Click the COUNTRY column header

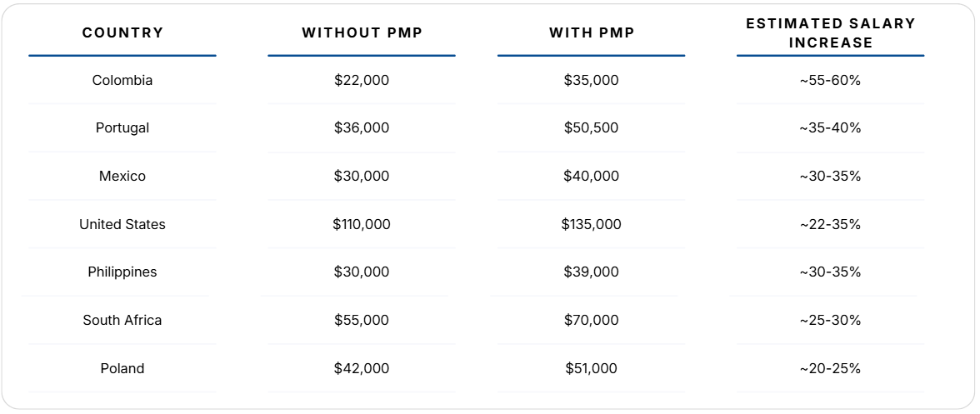point(122,32)
